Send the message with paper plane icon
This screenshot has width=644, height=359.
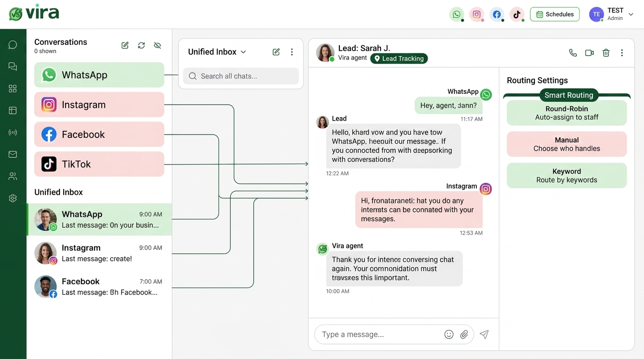pos(484,334)
